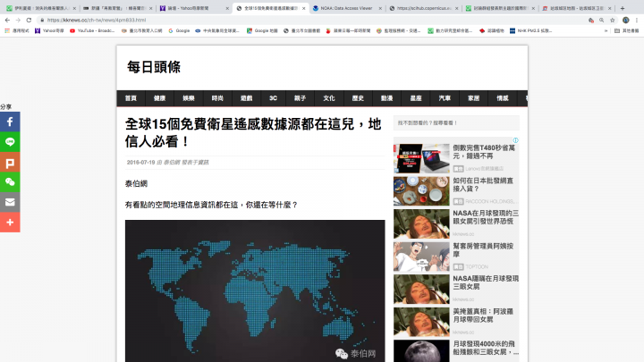Open the T480 laptop ad link
The image size is (644, 362).
(x=484, y=152)
